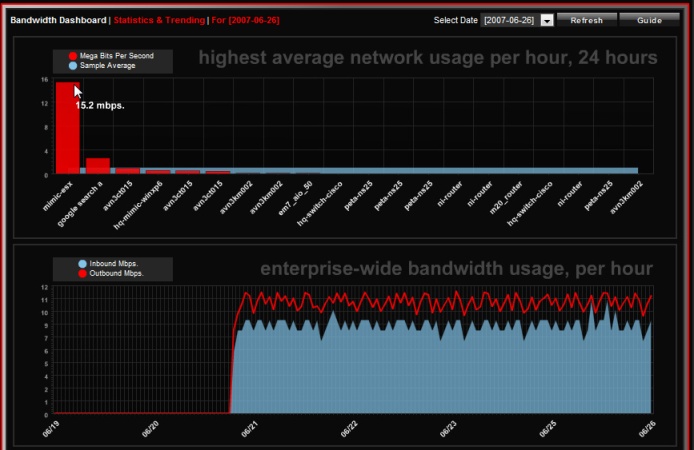The image size is (694, 450).
Task: Click the 06/20 date axis label
Action: click(x=150, y=429)
